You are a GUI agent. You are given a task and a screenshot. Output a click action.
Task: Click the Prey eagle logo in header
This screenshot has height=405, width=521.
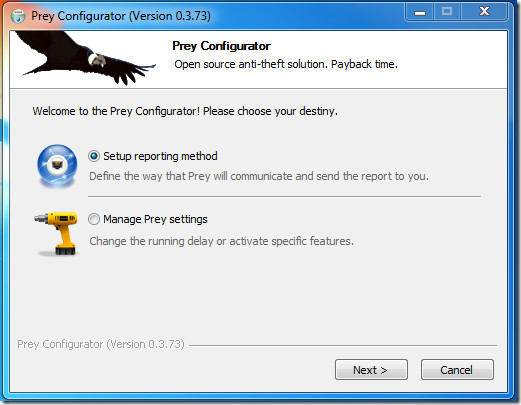tap(85, 58)
